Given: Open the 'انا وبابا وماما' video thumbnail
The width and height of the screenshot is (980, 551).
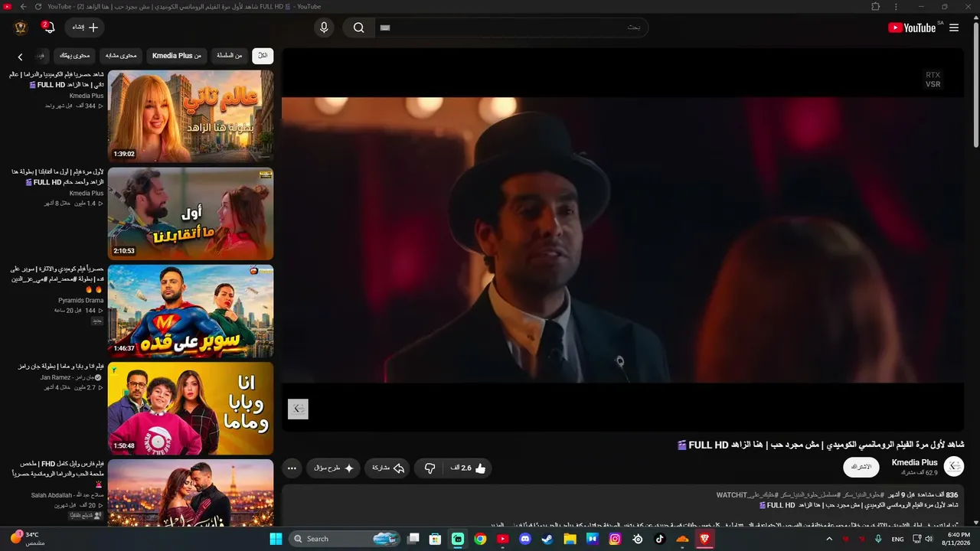Looking at the screenshot, I should 191,408.
